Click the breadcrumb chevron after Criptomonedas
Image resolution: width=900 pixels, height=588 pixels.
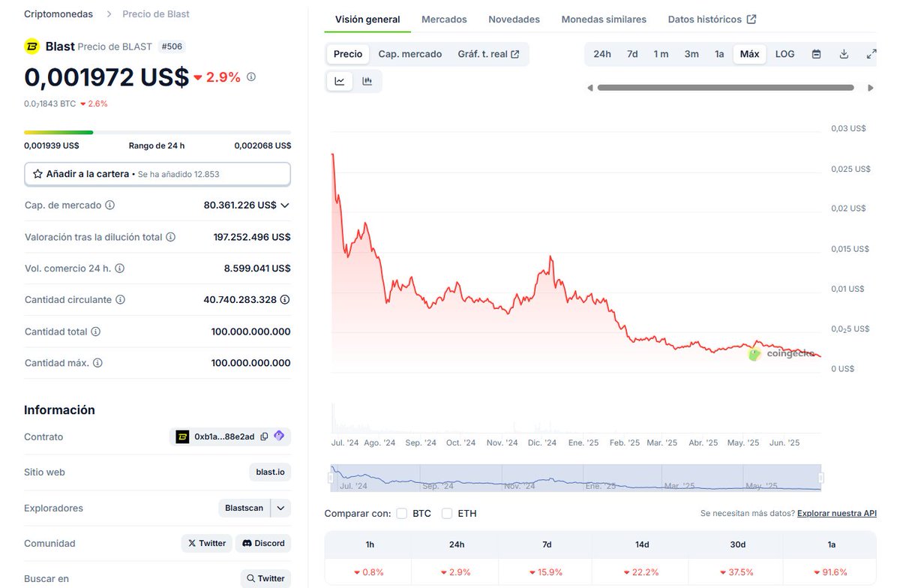[108, 14]
